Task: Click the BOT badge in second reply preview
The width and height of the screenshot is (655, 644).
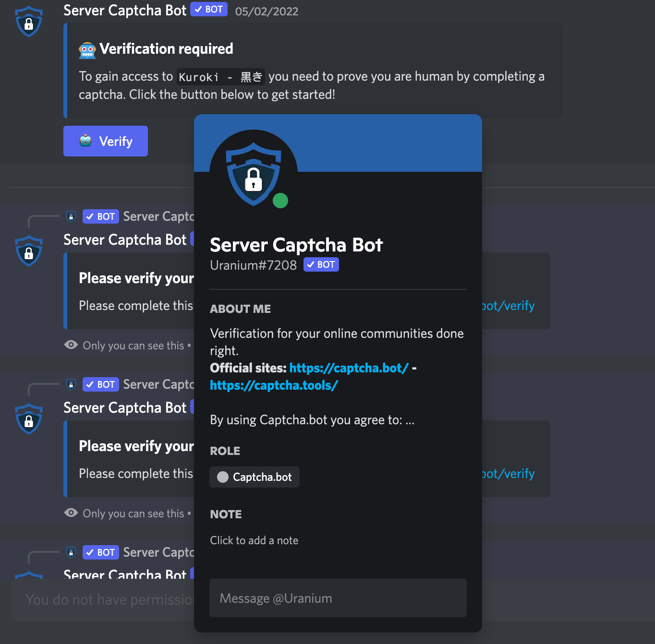Action: [101, 384]
